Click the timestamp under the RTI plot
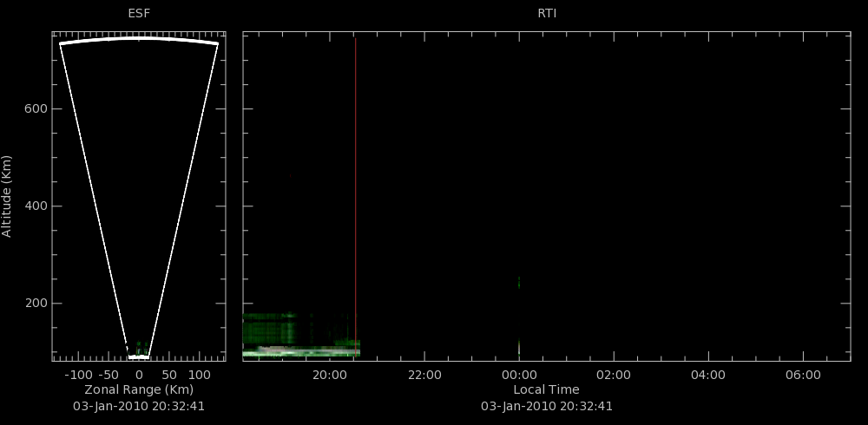This screenshot has height=425, width=868. [x=546, y=406]
